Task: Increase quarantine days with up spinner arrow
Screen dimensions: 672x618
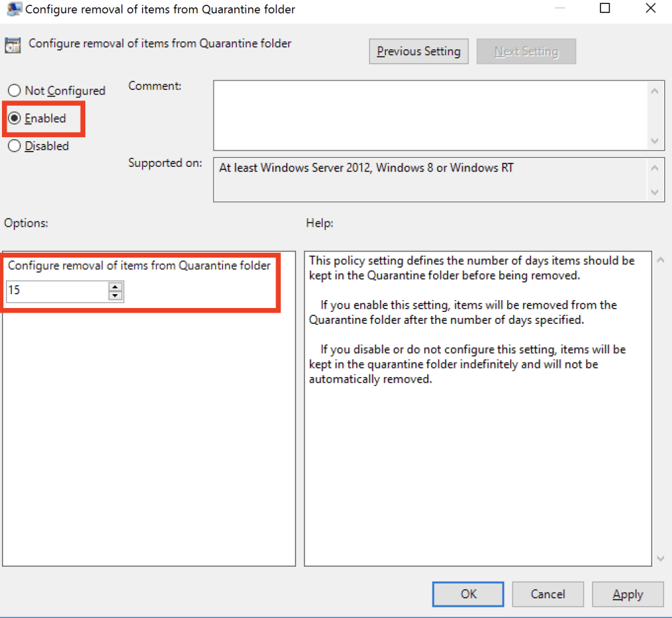Action: (x=115, y=286)
